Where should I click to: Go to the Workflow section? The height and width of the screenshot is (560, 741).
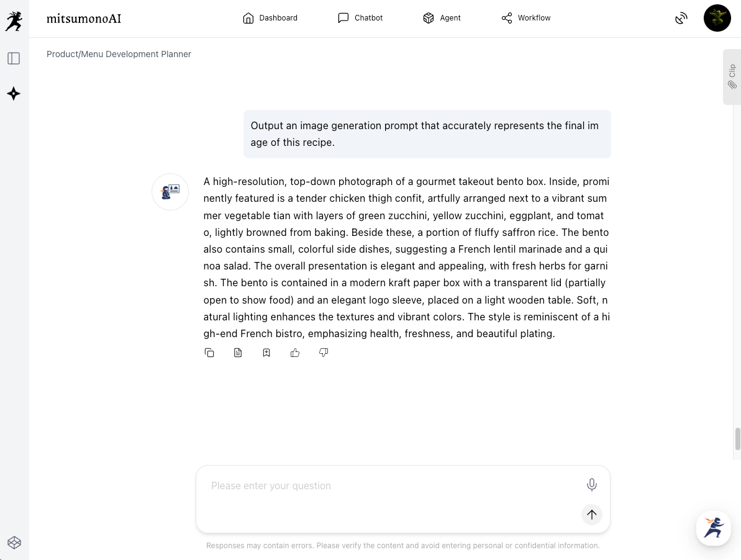(x=526, y=18)
